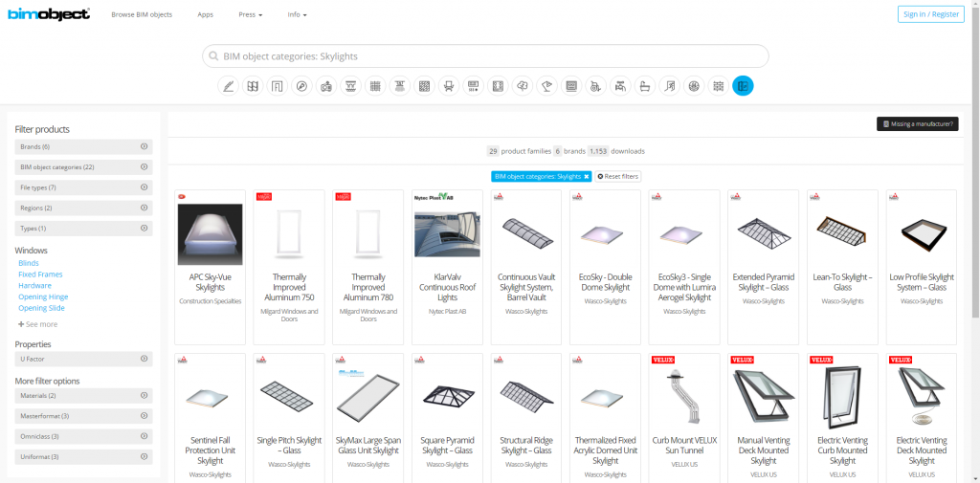Viewport: 980px width, 483px height.
Task: Remove the Skylights category filter tag
Action: [587, 177]
